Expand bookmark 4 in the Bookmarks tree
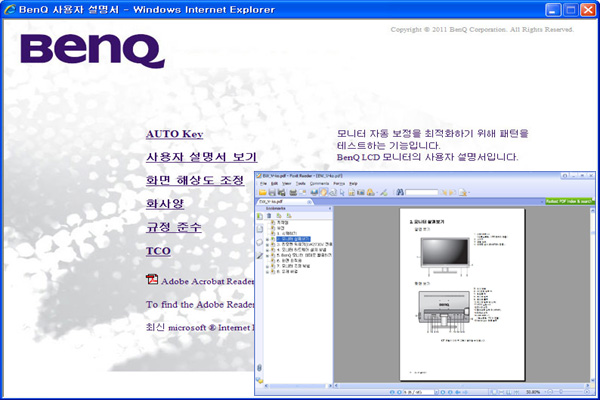Viewport: 600px width, 400px height. pos(267,250)
